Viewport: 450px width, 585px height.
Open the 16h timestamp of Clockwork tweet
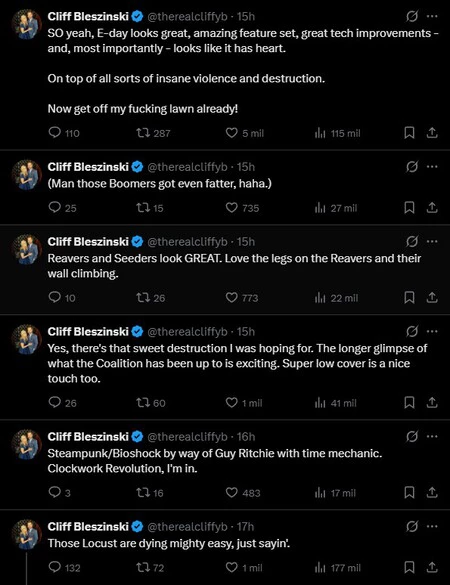(x=246, y=437)
